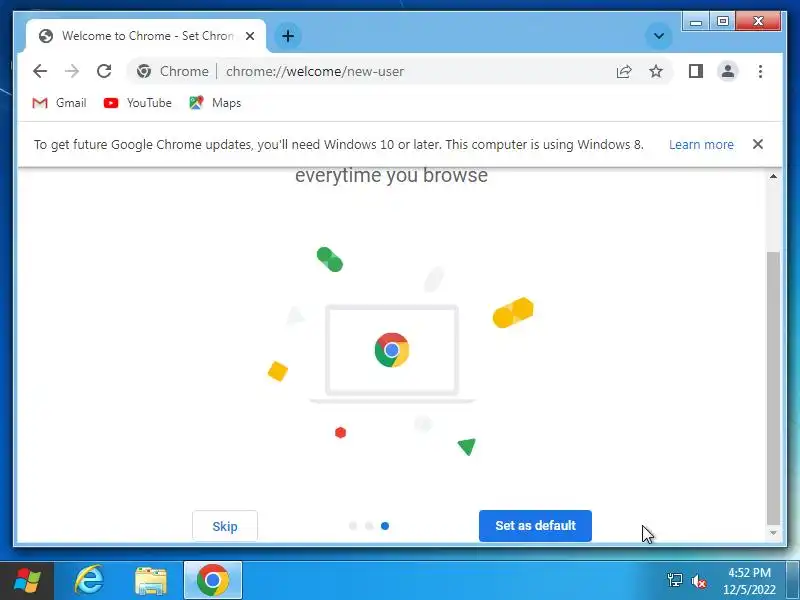
Task: Click the page scrollbar up arrow
Action: click(773, 177)
